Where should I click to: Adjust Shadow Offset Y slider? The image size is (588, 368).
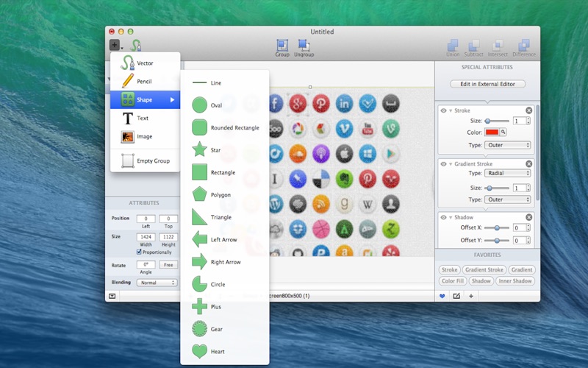coord(497,241)
